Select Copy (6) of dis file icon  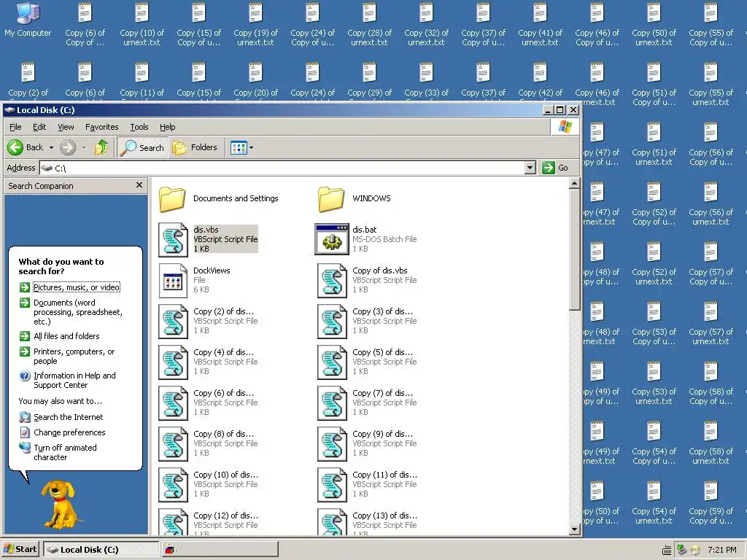(x=173, y=403)
